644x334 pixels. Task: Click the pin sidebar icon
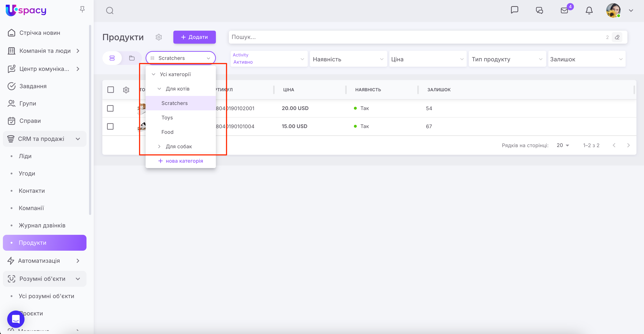(x=82, y=10)
